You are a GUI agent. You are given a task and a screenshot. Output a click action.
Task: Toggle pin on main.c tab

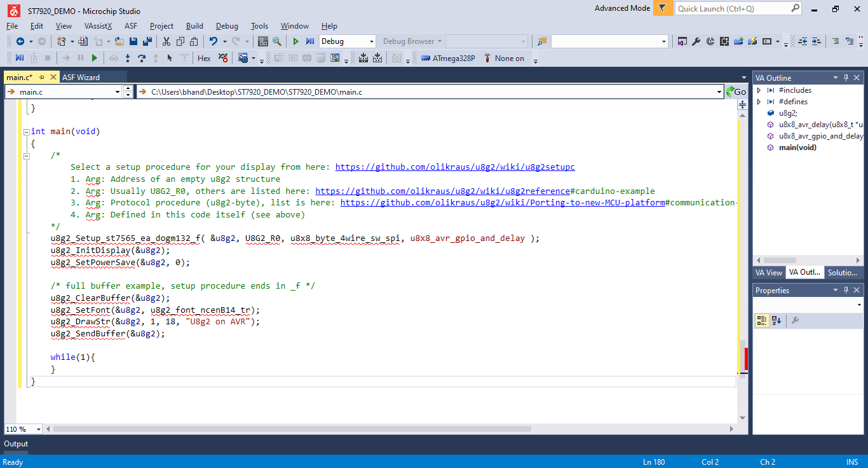click(x=42, y=77)
